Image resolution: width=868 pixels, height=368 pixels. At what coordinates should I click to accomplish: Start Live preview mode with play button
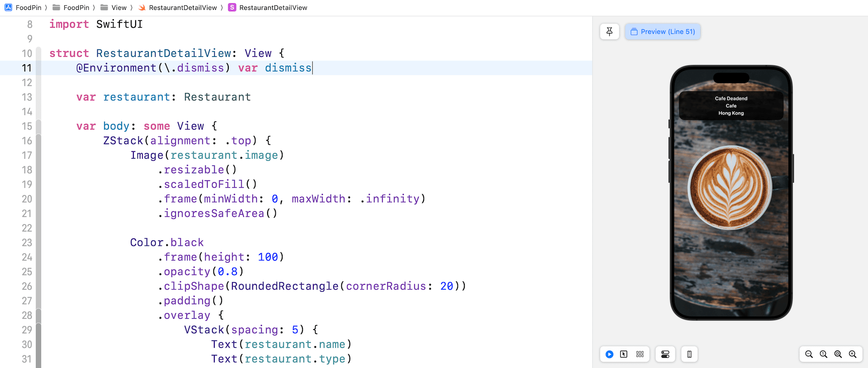coord(609,354)
